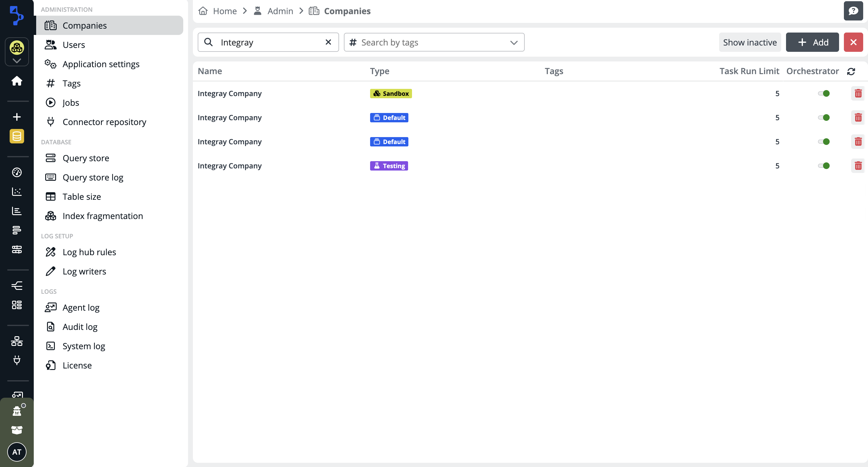Viewport: 868px width, 467px height.
Task: Delete the Sandbox Integray Company row
Action: pos(858,93)
